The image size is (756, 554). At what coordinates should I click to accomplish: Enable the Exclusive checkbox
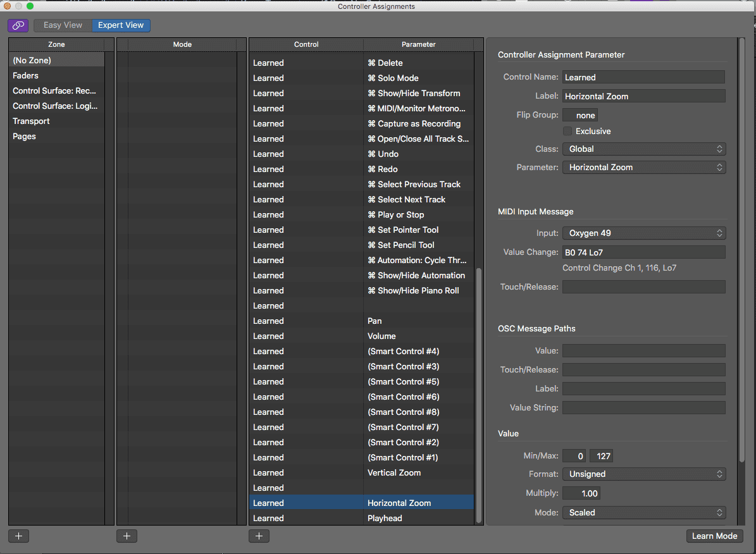coord(567,131)
